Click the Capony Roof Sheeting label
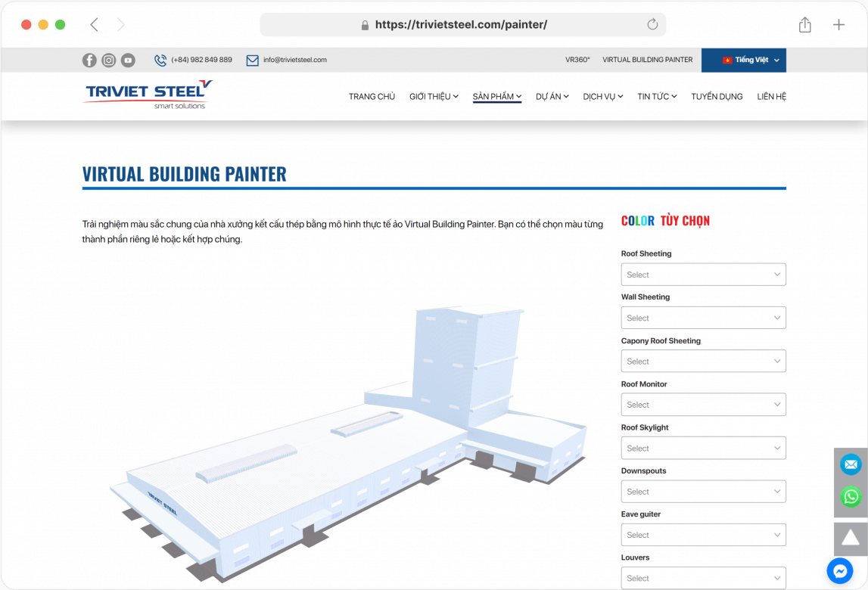This screenshot has height=590, width=868. (x=661, y=340)
